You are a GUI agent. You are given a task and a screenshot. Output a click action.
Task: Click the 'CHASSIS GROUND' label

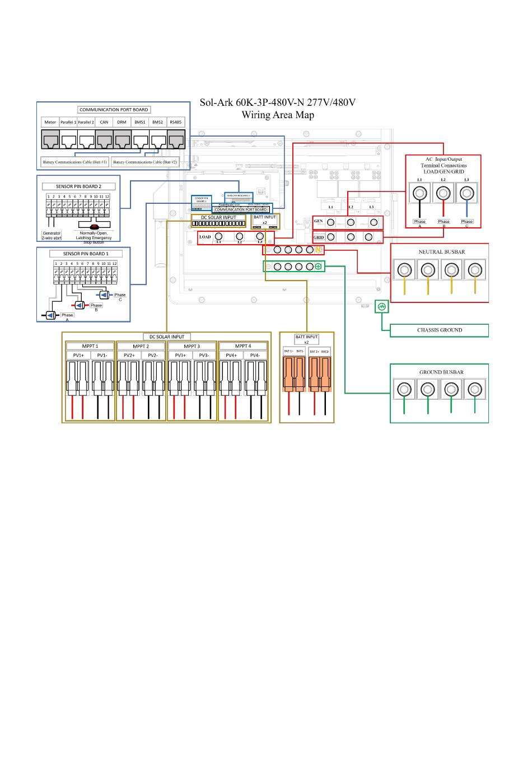(x=440, y=330)
